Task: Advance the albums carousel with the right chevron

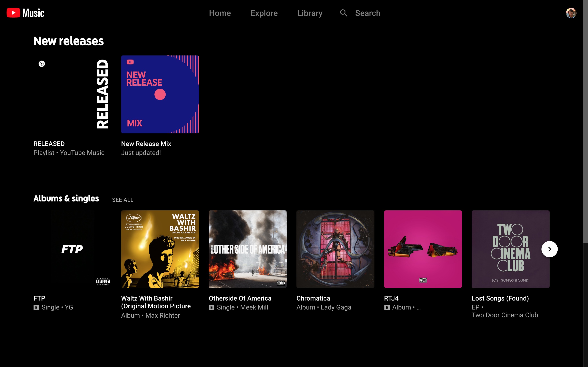Action: (550, 249)
